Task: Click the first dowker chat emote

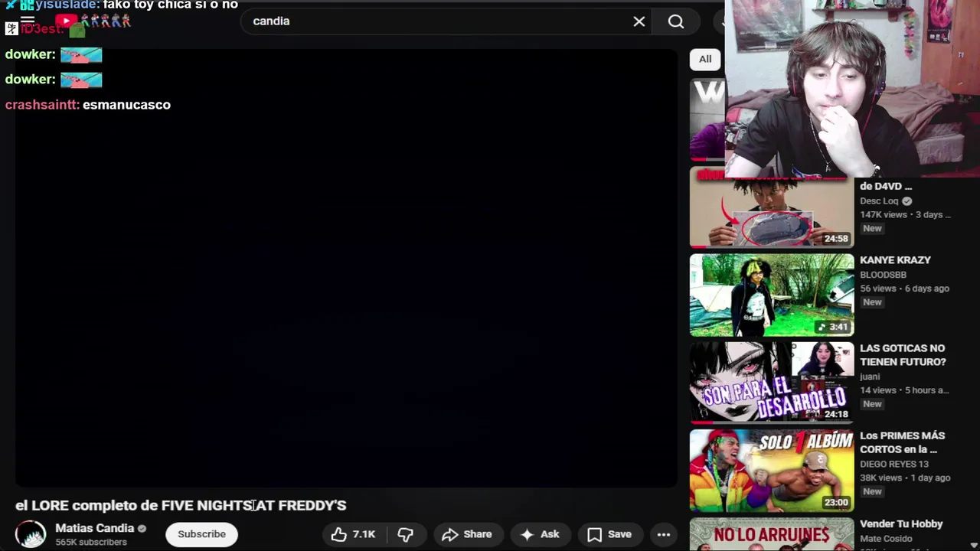Action: pyautogui.click(x=81, y=54)
